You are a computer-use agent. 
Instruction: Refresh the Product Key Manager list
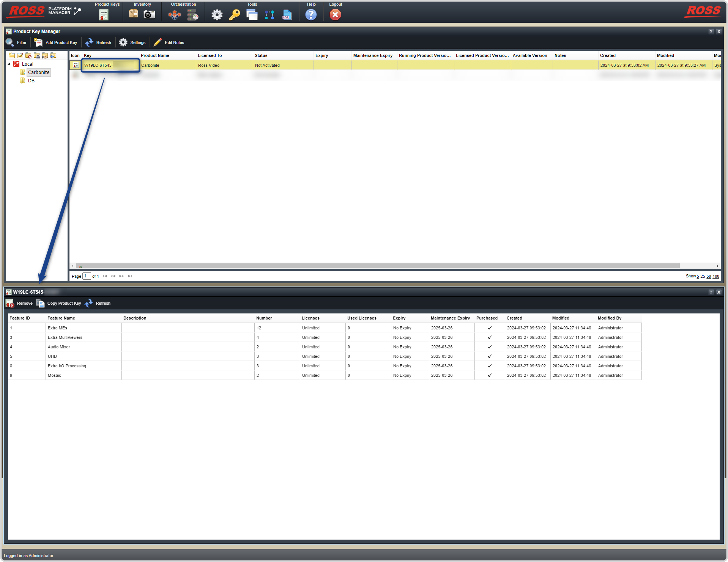pos(98,43)
